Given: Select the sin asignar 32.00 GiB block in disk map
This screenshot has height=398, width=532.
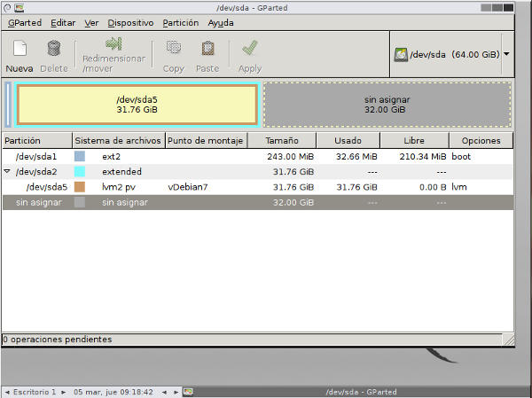Looking at the screenshot, I should (x=387, y=105).
